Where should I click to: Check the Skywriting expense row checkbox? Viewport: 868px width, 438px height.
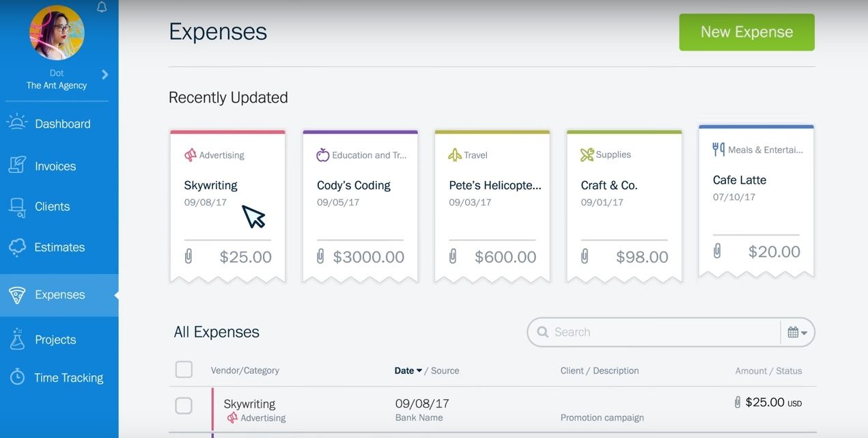point(184,405)
